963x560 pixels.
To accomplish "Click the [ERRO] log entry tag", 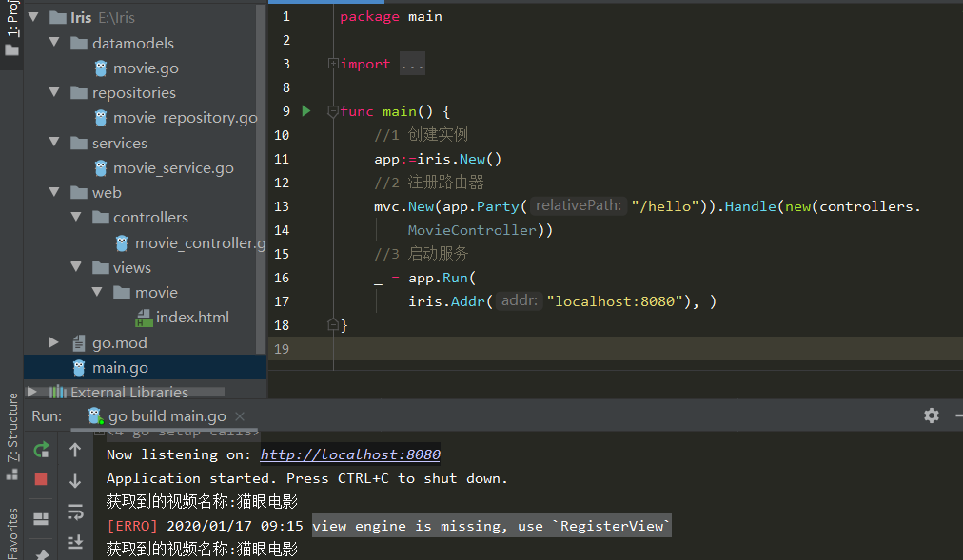I will [x=132, y=526].
